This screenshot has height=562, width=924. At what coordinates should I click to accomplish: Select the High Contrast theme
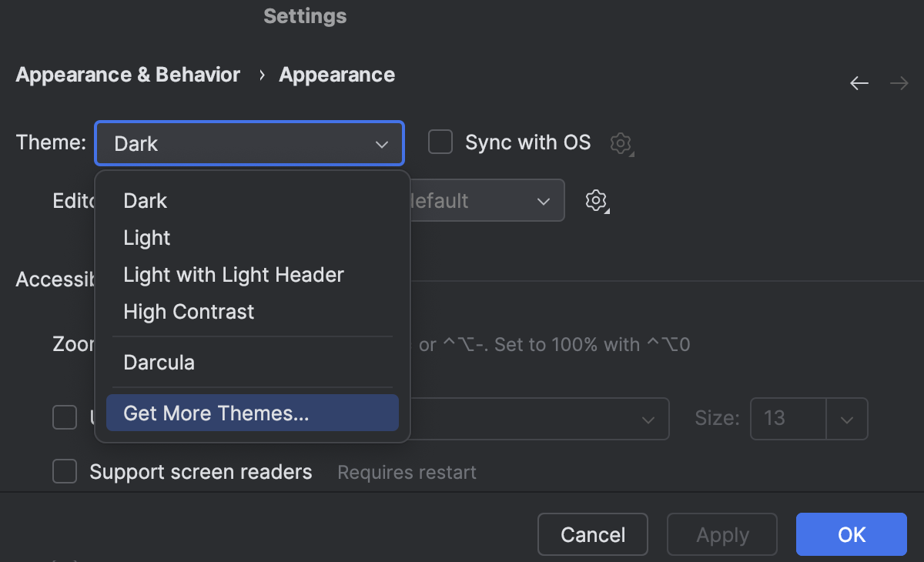click(188, 312)
